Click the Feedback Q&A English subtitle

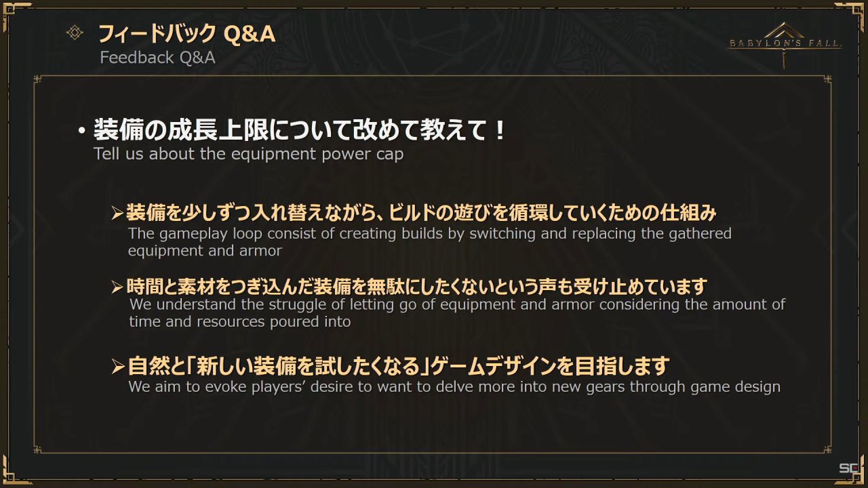(157, 58)
